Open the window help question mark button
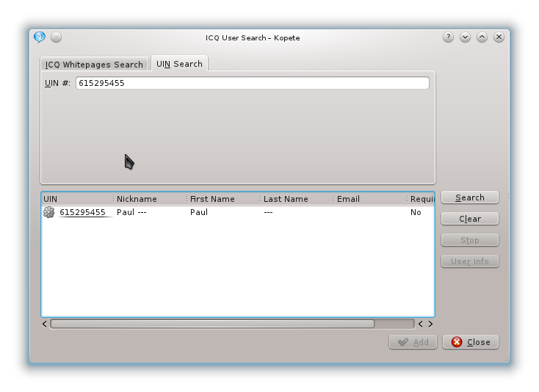The width and height of the screenshot is (539, 392). click(448, 37)
